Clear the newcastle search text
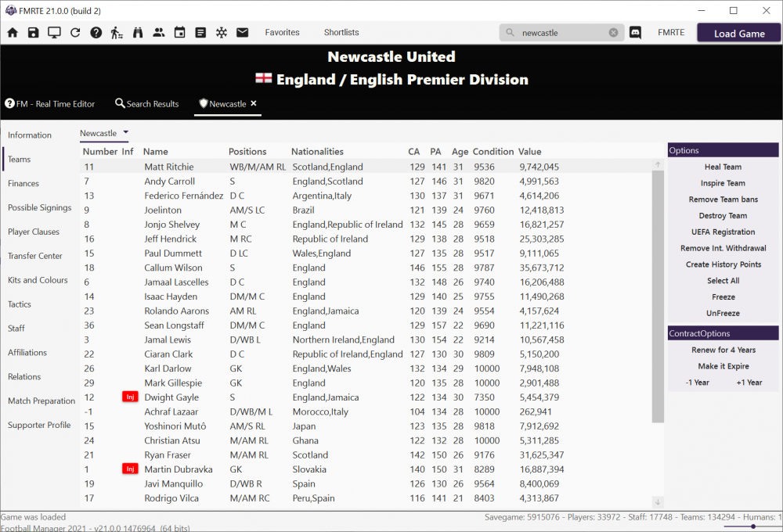This screenshot has width=783, height=532. pyautogui.click(x=613, y=33)
